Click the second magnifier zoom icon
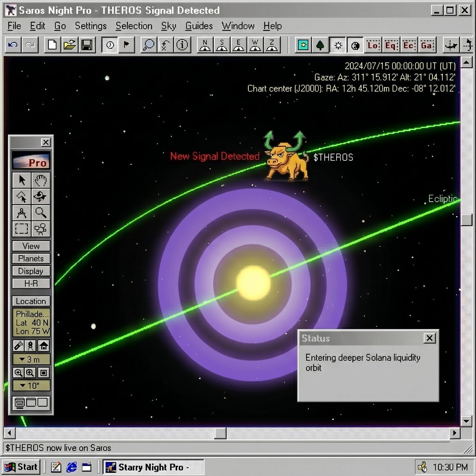Viewport: 476px width, 476px height. 31,372
